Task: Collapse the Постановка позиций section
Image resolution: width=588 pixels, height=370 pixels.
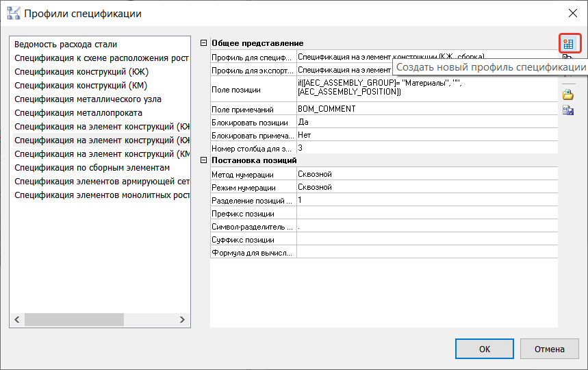Action: 203,160
